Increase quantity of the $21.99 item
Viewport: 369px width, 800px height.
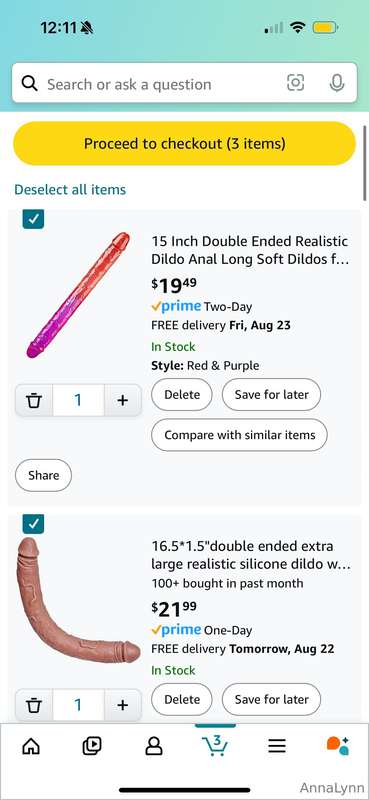click(122, 705)
